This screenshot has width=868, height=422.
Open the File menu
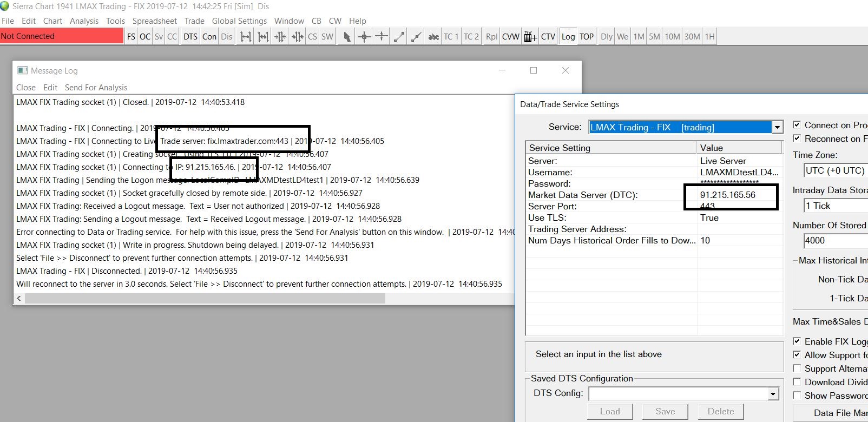coord(8,21)
